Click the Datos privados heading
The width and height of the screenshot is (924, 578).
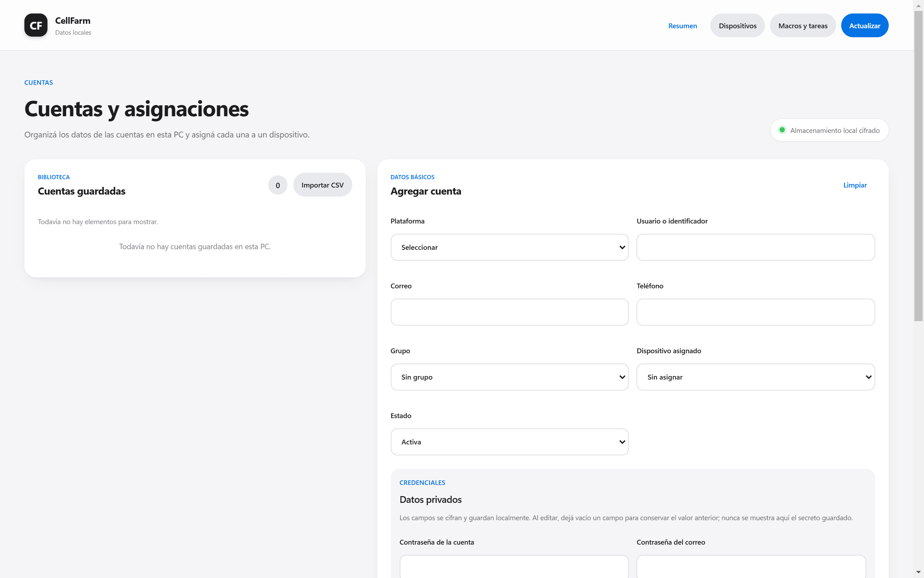pos(430,500)
